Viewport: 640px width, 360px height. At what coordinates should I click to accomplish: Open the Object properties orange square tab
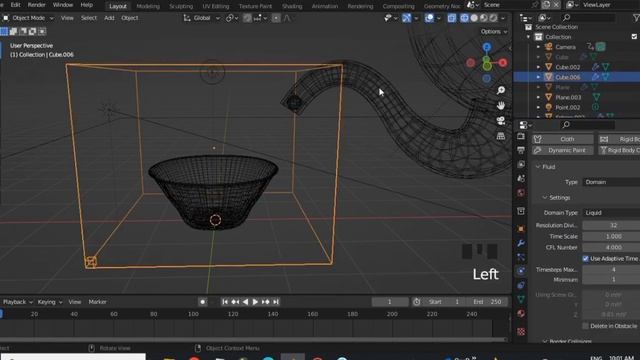pos(521,229)
